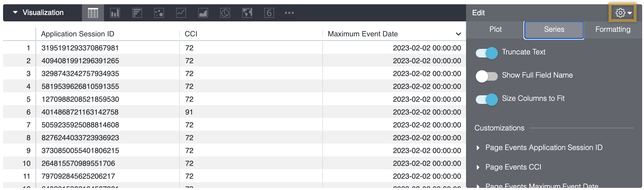Select session ID 4014868721163142758 cell
Viewport: 644px width, 190px height.
(x=108, y=112)
